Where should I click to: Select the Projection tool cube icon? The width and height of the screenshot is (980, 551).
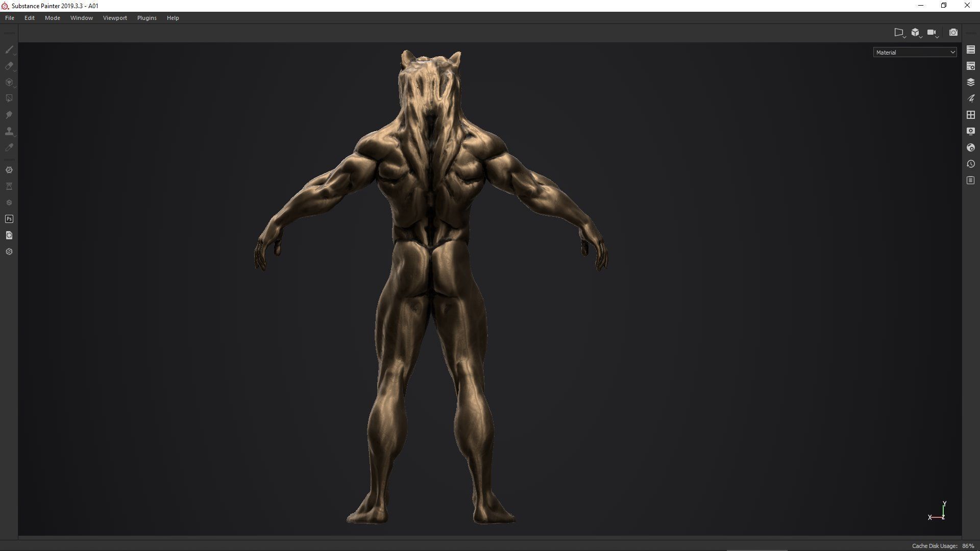[x=9, y=82]
